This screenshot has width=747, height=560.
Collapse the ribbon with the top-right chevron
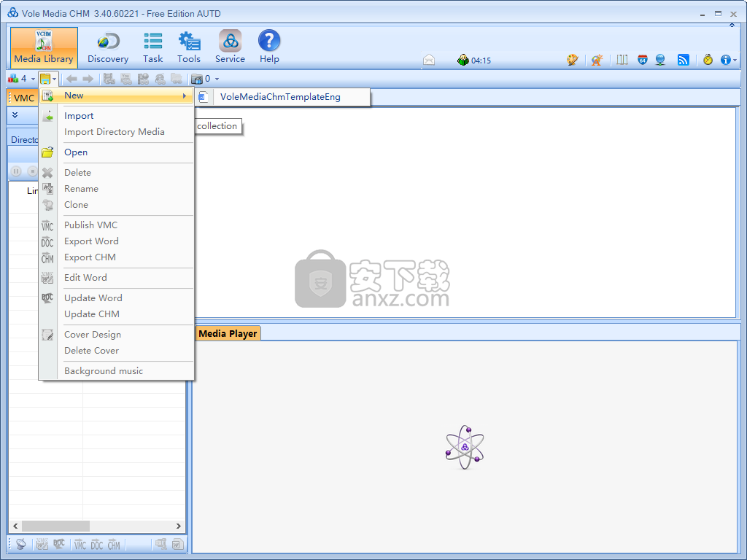[x=732, y=26]
